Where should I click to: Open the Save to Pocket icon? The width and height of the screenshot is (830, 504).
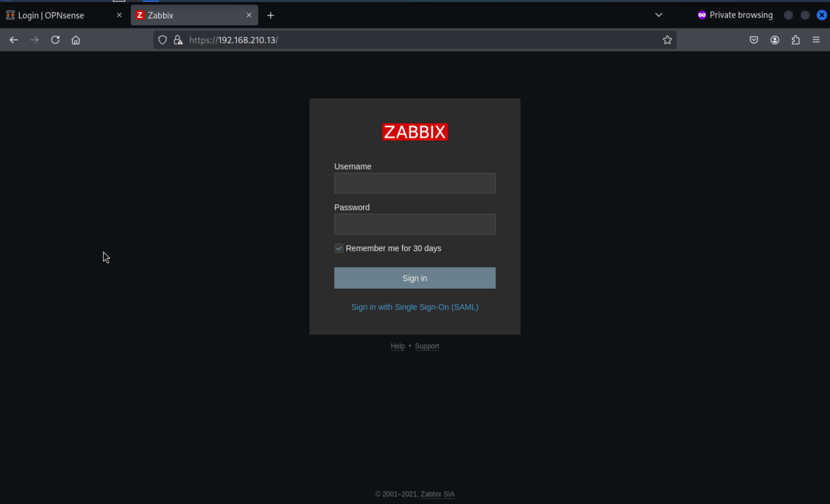754,40
